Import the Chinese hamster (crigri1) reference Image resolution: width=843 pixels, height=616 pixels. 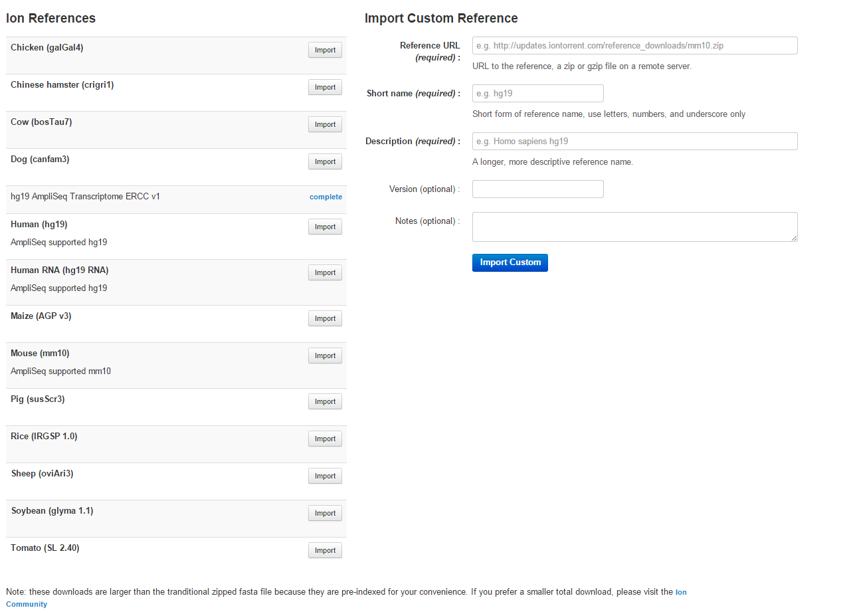325,87
